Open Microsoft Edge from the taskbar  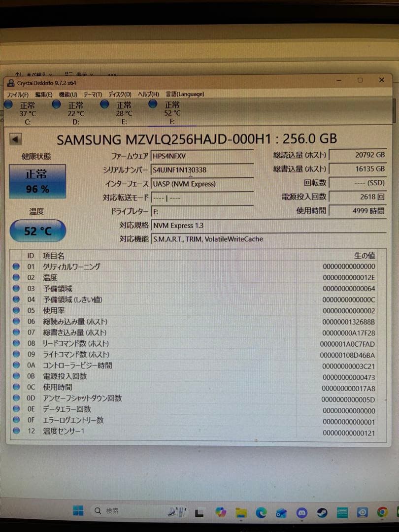(x=261, y=512)
